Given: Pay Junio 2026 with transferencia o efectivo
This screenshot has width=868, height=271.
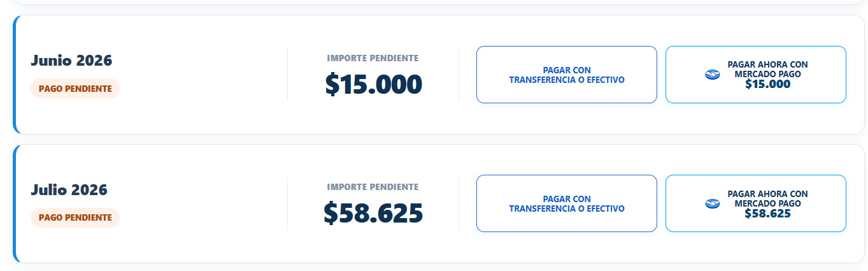Looking at the screenshot, I should coord(567,75).
